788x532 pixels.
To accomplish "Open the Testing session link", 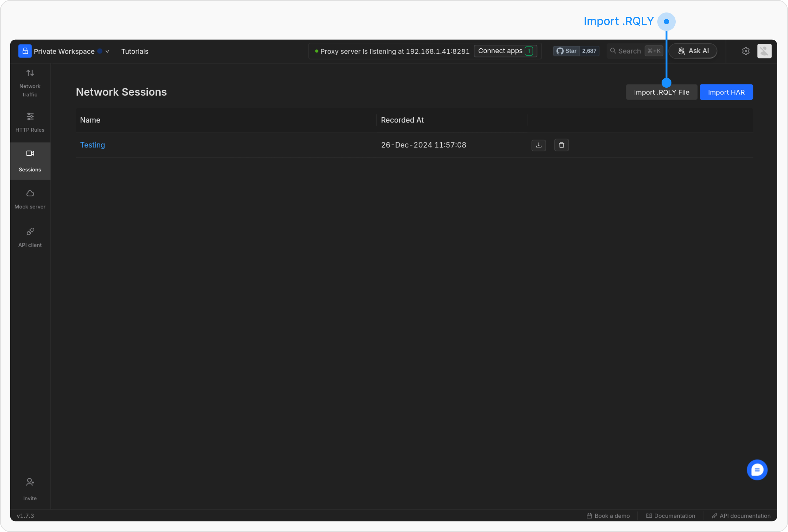I will pos(93,145).
